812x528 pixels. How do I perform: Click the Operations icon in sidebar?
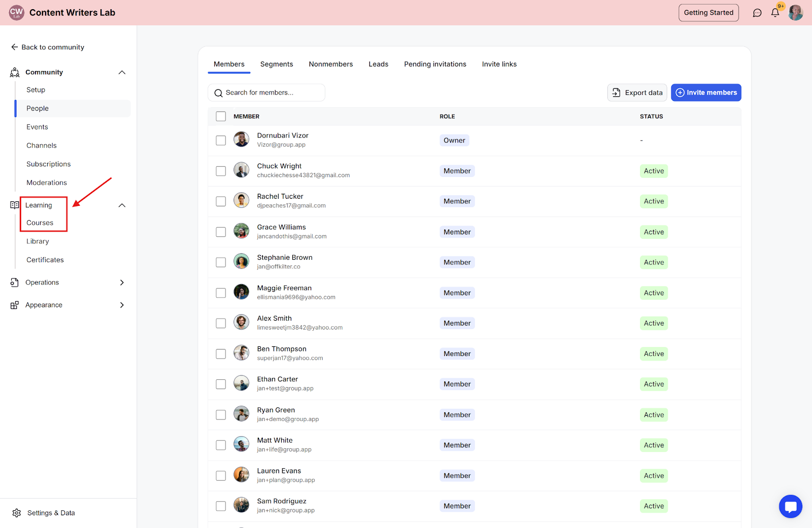point(15,283)
